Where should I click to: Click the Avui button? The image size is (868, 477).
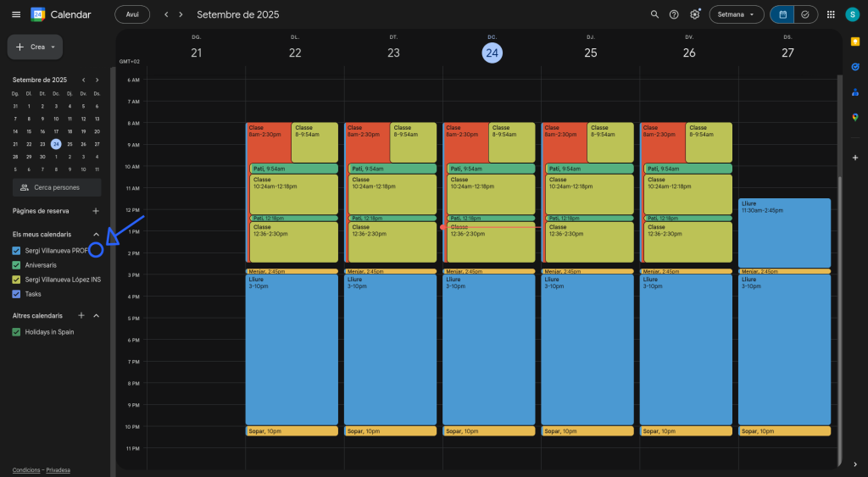(x=132, y=14)
